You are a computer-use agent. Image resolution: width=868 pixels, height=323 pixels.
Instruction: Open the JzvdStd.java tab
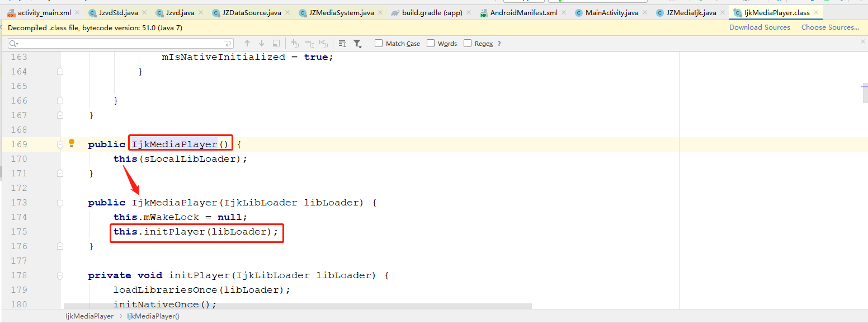click(118, 12)
